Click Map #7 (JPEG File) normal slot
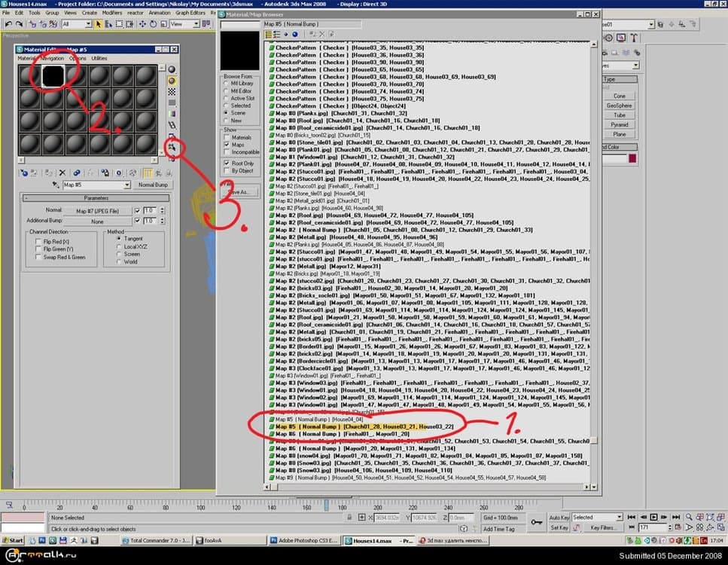This screenshot has width=728, height=565. click(98, 211)
